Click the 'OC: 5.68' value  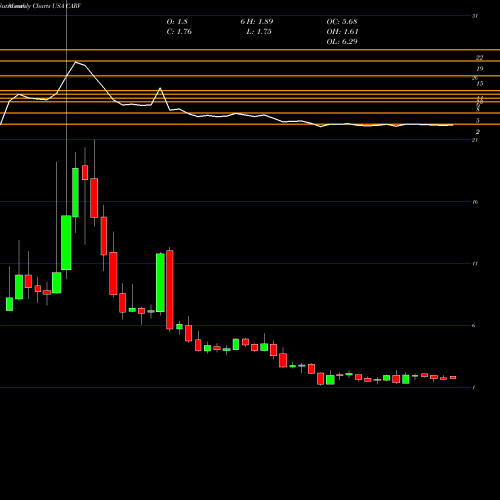pos(342,22)
